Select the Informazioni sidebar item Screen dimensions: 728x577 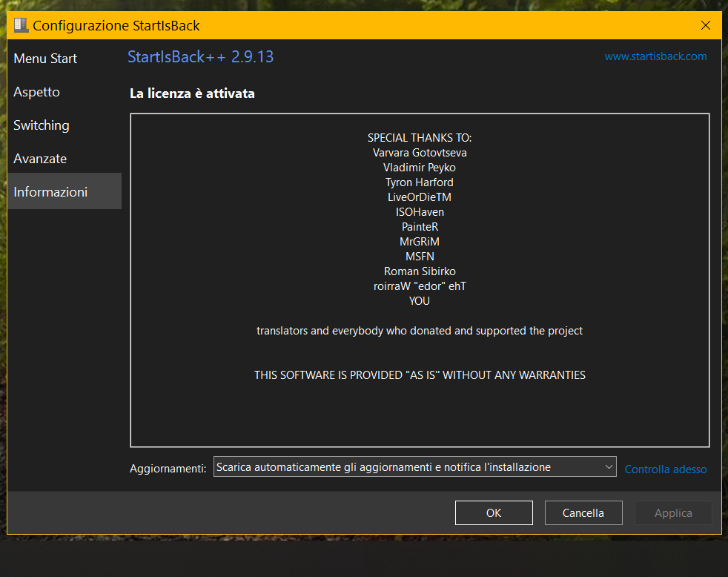(64, 191)
